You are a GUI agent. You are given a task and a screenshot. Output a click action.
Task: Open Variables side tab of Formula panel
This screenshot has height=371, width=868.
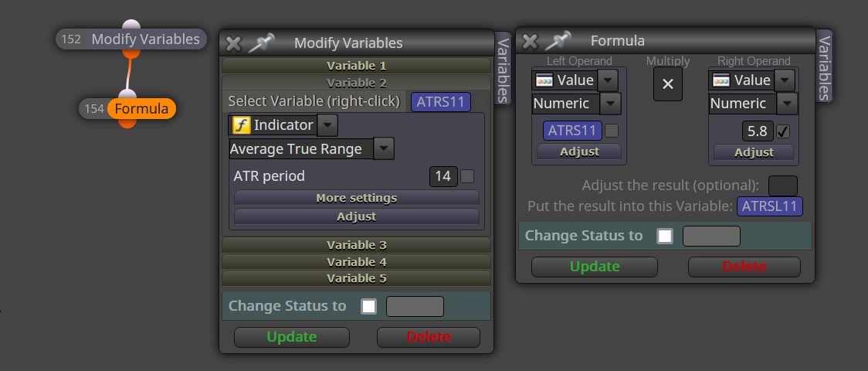point(824,66)
